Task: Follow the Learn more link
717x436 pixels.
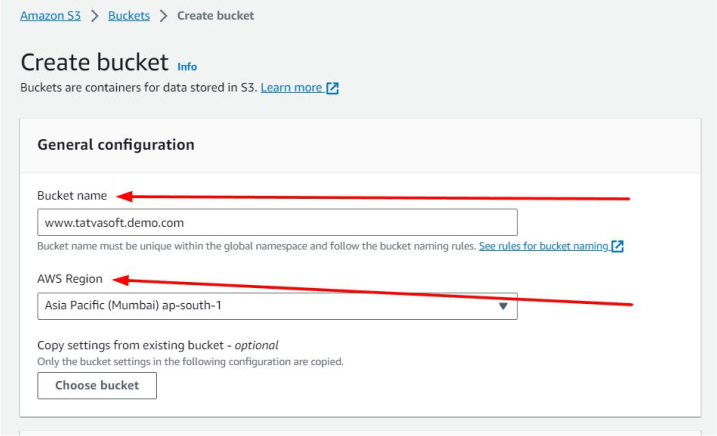Action: (x=291, y=88)
